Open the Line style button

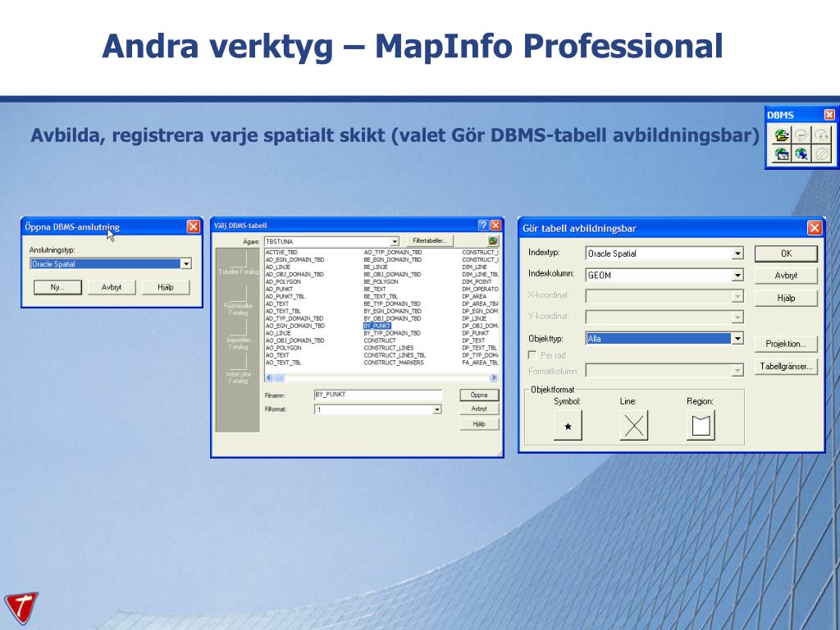point(634,426)
